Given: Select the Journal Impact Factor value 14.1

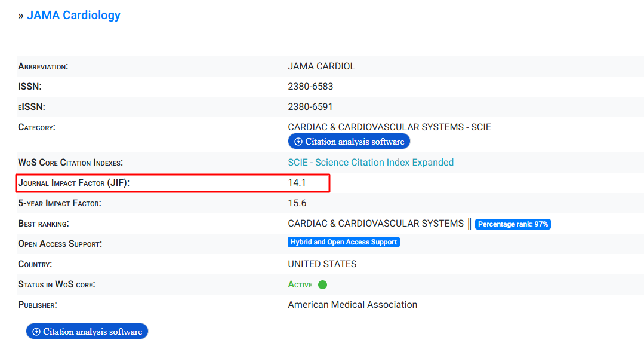Looking at the screenshot, I should tap(297, 183).
